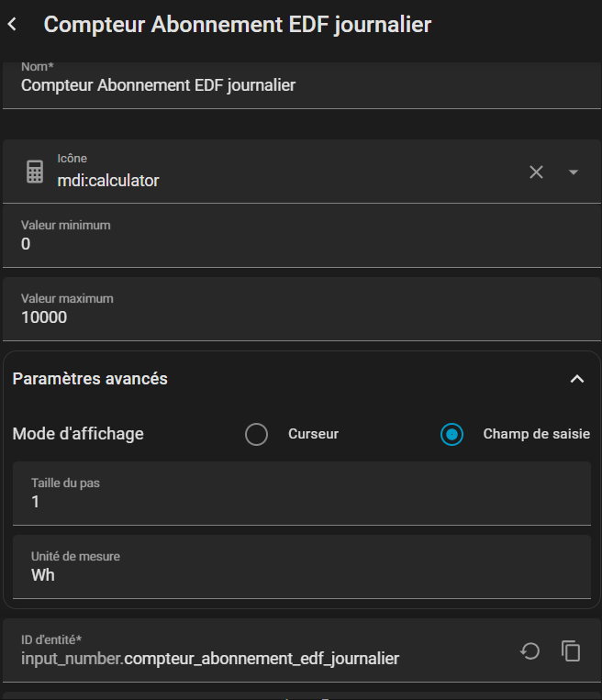602x700 pixels.
Task: Go back using the header arrow
Action: [13, 25]
